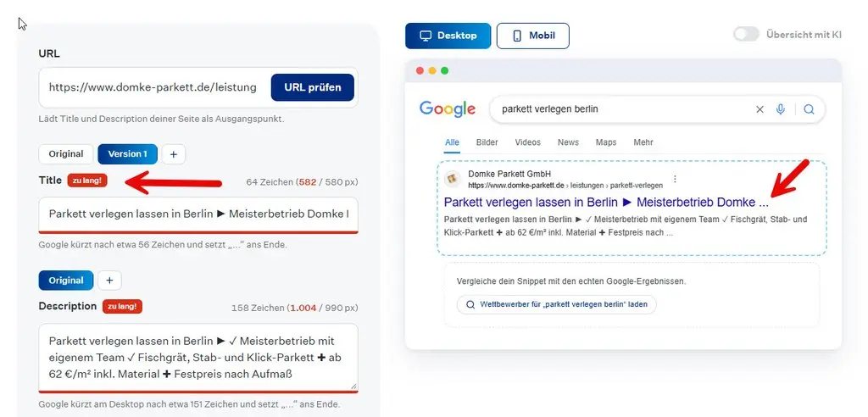Click the 158 Zeichen description counter
This screenshot has width=868, height=417.
(x=294, y=308)
